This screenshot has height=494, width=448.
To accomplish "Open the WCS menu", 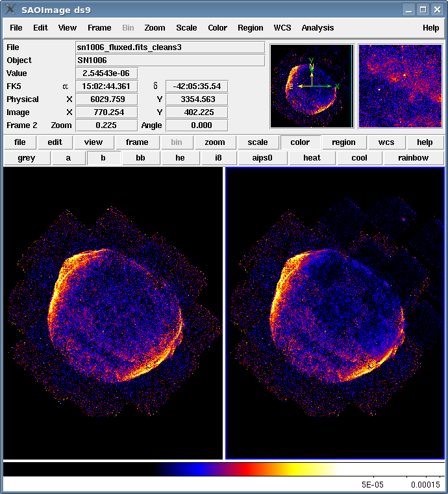I will (282, 28).
